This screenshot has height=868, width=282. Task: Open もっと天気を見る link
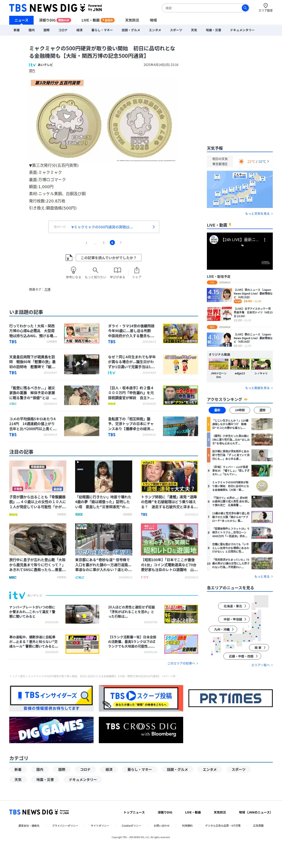coord(259,214)
